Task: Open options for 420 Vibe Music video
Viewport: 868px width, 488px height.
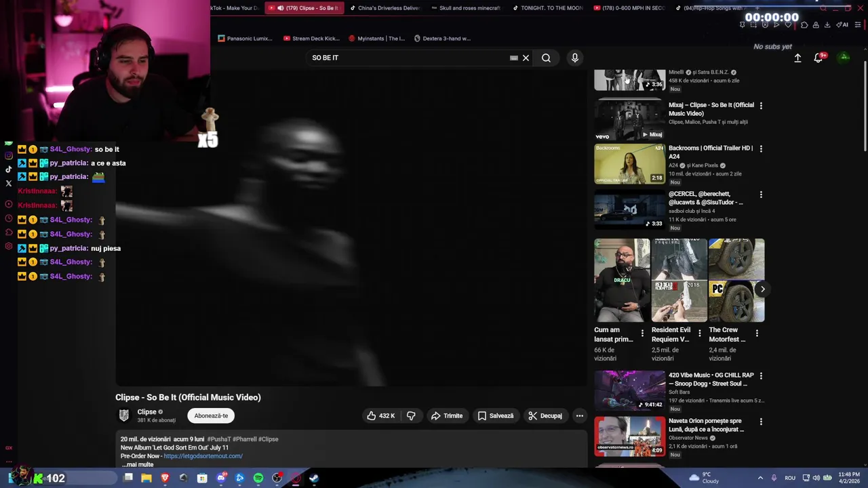Action: (761, 375)
